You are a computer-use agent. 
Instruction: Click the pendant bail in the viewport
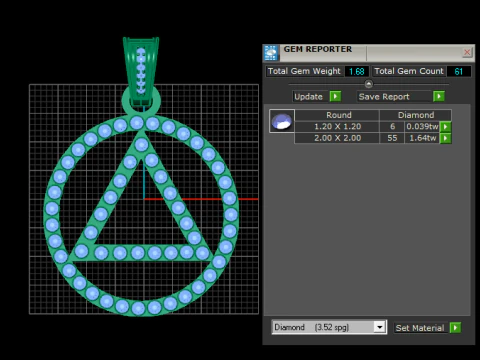(141, 72)
